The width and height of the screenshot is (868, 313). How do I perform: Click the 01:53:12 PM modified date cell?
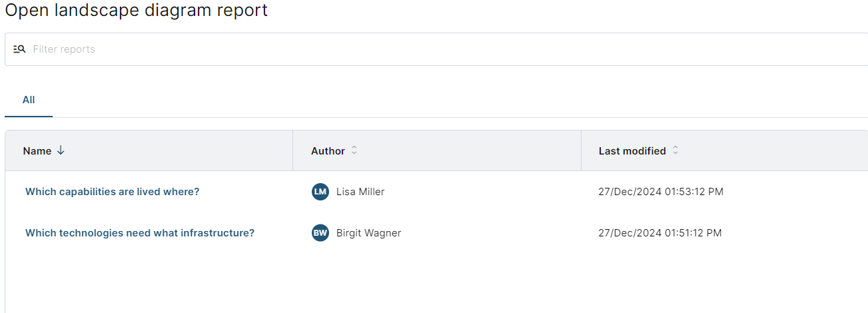(661, 192)
